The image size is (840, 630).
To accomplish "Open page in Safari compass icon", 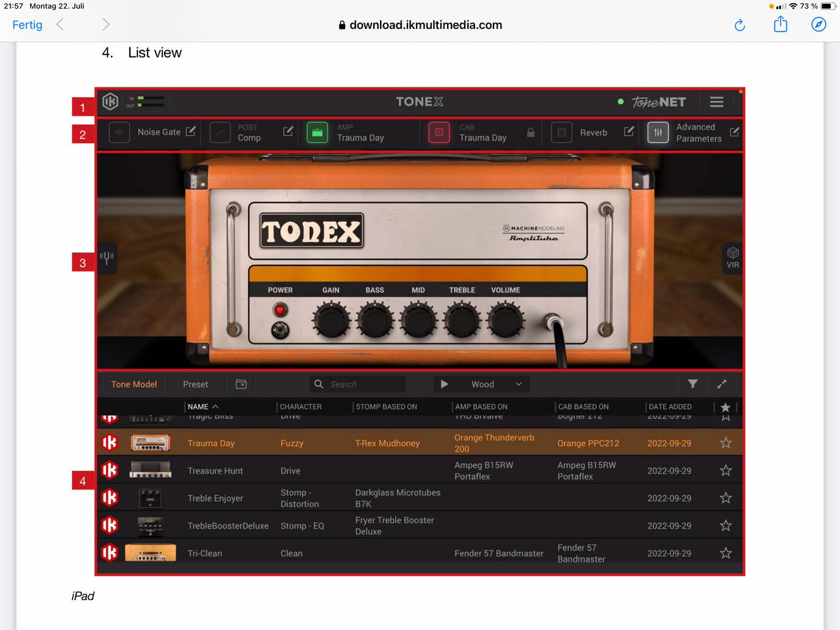I will click(818, 24).
